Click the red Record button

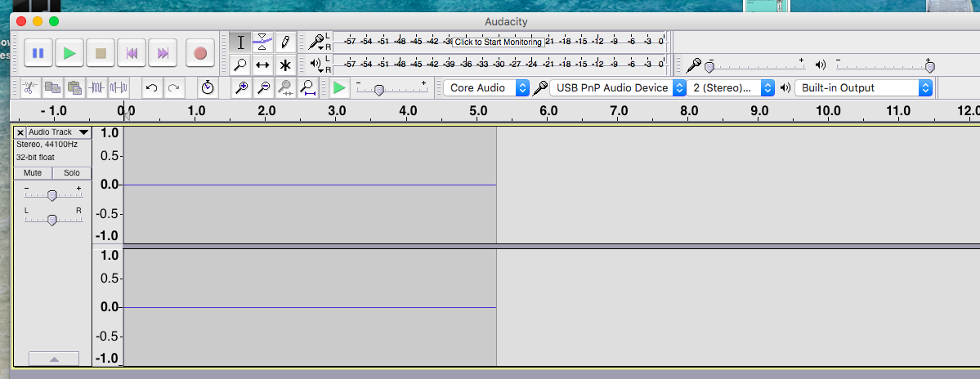pos(200,53)
